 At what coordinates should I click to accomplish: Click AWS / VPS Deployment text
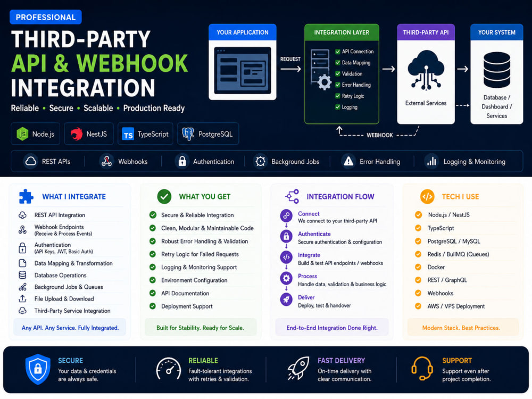456,306
